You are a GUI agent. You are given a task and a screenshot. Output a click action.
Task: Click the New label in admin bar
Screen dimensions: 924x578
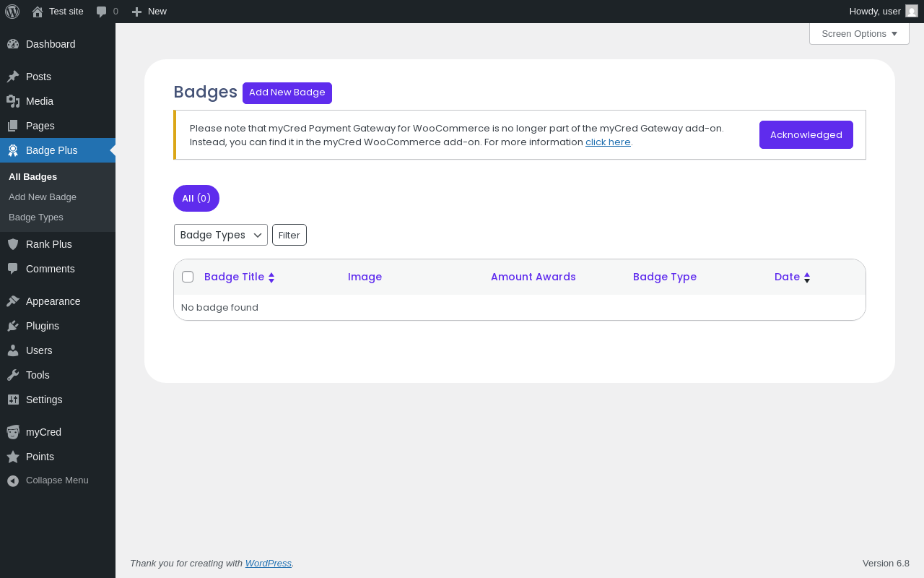157,11
